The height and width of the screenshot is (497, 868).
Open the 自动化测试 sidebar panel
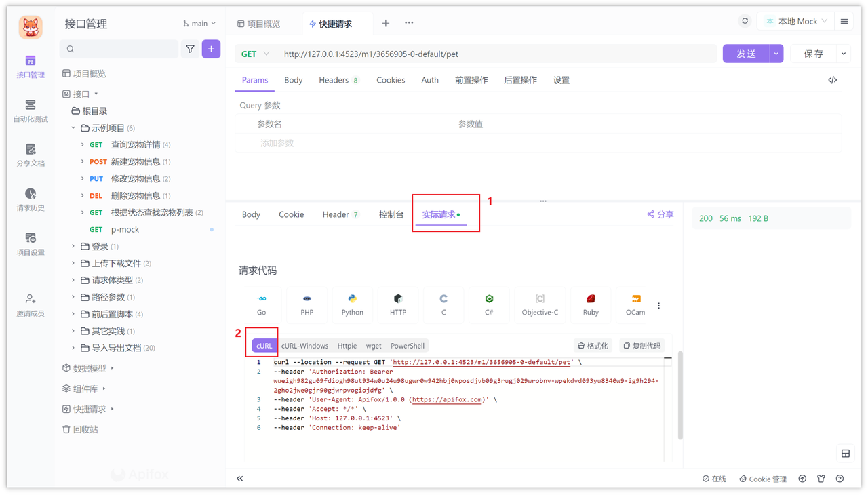point(29,110)
